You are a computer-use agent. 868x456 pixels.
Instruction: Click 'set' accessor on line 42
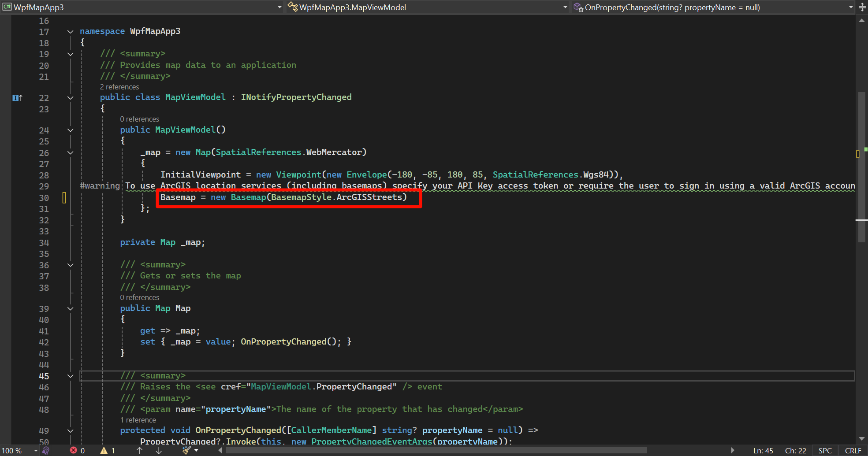tap(148, 341)
